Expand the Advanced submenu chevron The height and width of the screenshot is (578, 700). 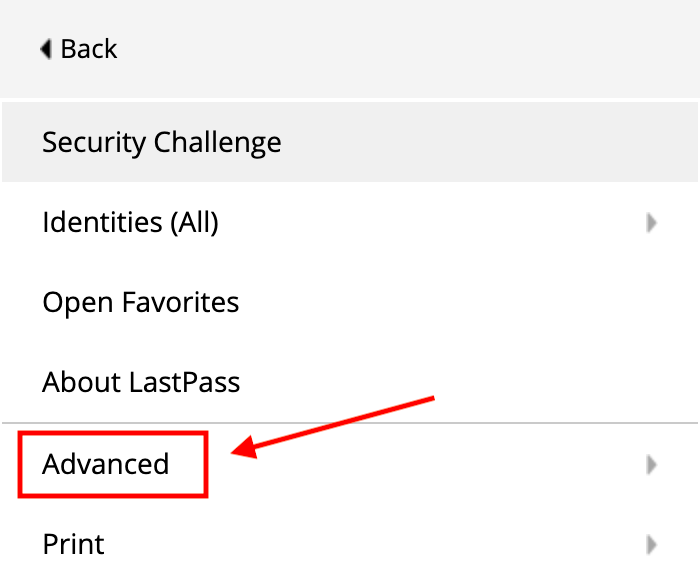pyautogui.click(x=651, y=464)
